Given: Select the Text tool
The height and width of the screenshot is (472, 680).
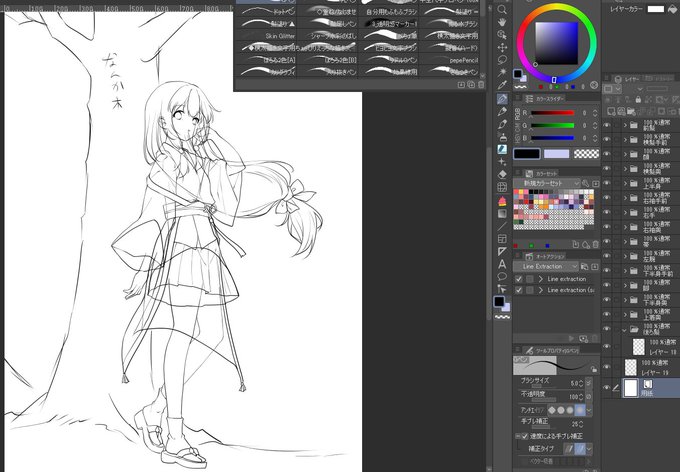Looking at the screenshot, I should coord(502,264).
